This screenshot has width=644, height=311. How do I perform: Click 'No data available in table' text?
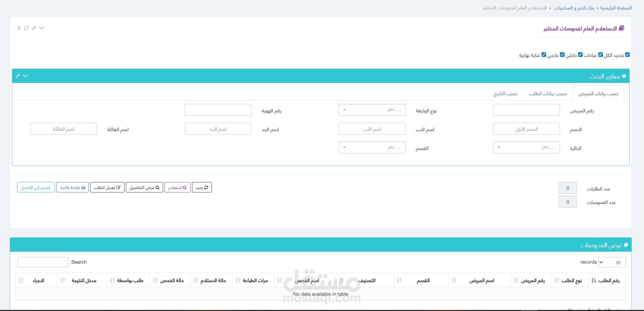[321, 294]
